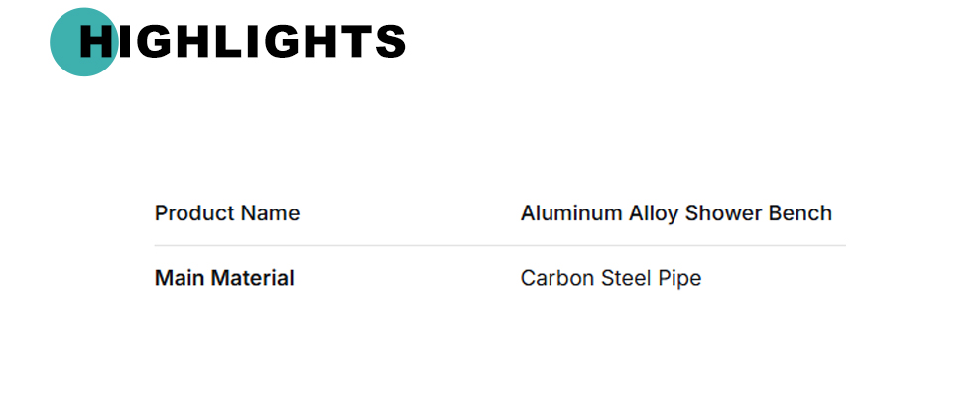980x417 pixels.
Task: Select the bold Main Material label
Action: (224, 279)
